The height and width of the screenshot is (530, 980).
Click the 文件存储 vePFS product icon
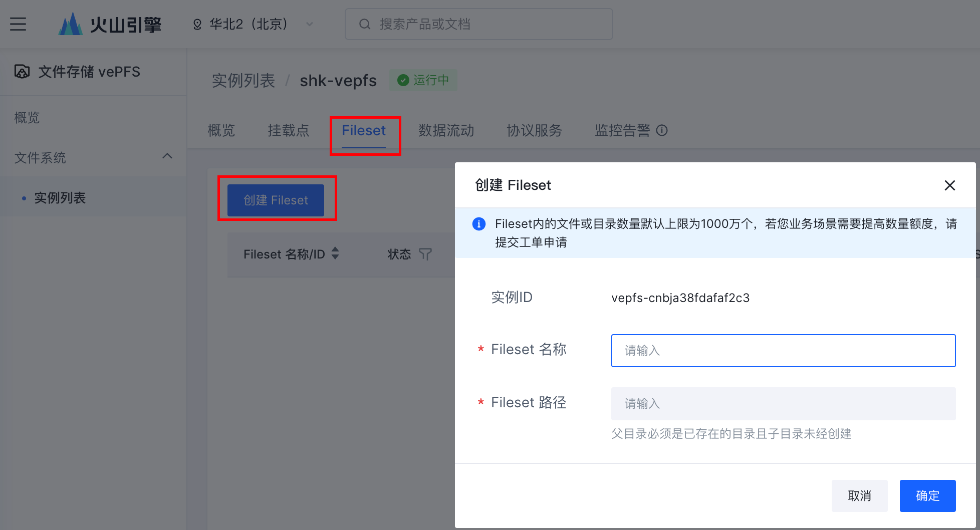pos(22,72)
